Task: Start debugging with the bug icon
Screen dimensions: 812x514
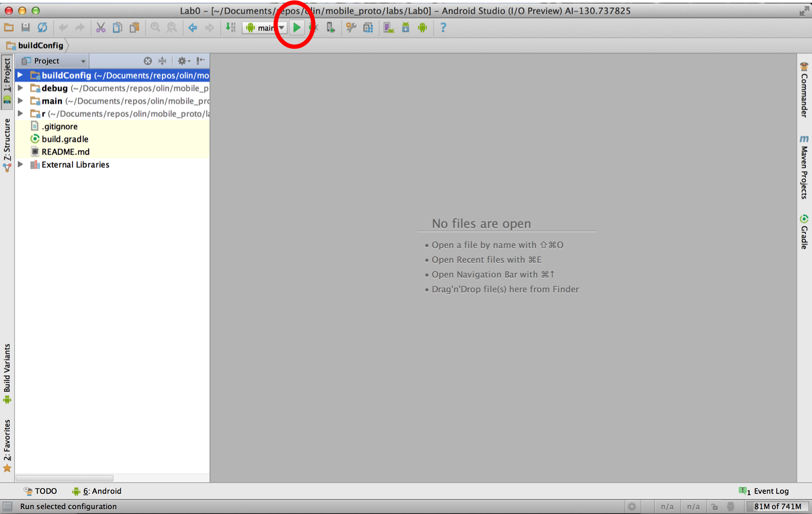Action: (313, 28)
